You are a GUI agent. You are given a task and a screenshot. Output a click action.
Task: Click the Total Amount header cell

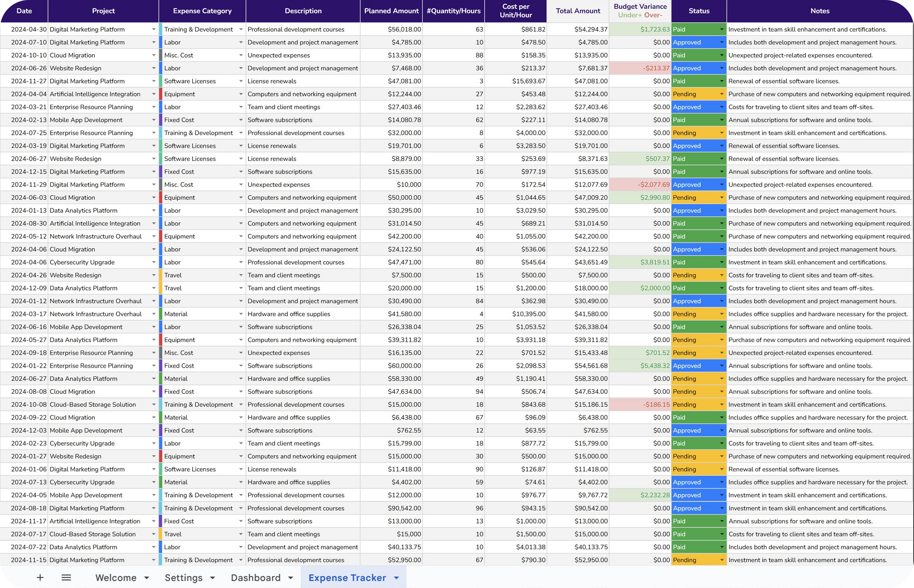pyautogui.click(x=578, y=11)
